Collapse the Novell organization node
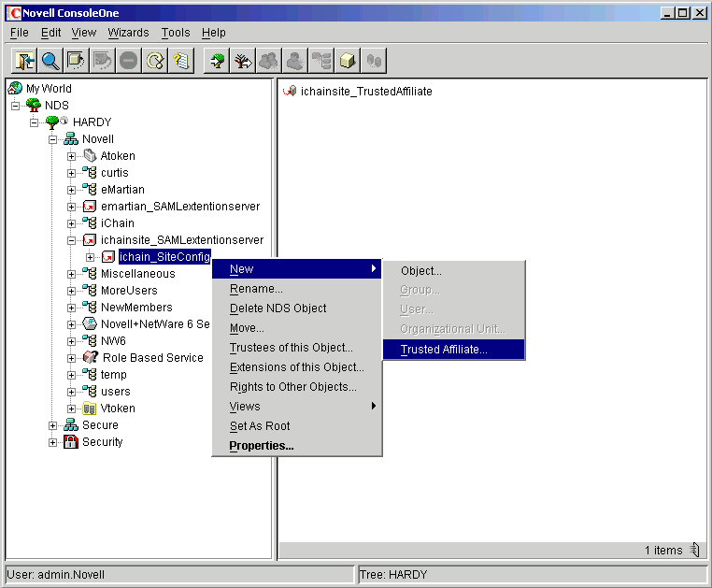Viewport: 712px width, 588px height. pyautogui.click(x=52, y=139)
